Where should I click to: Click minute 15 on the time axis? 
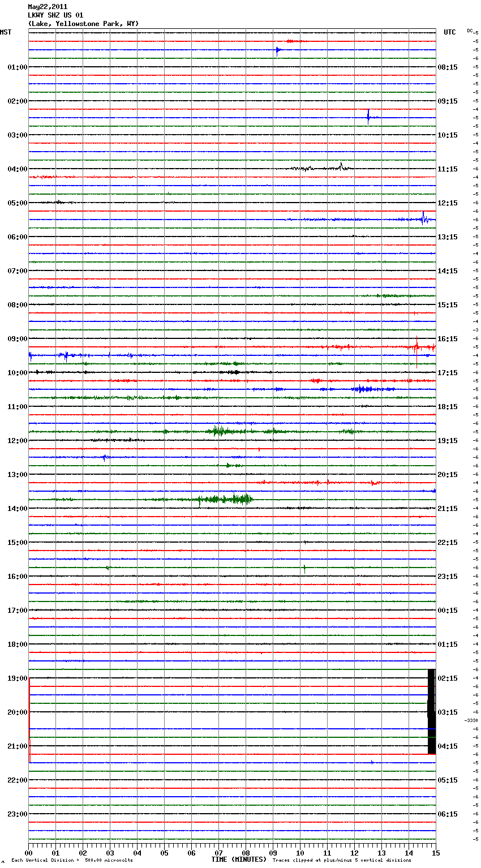point(436,852)
